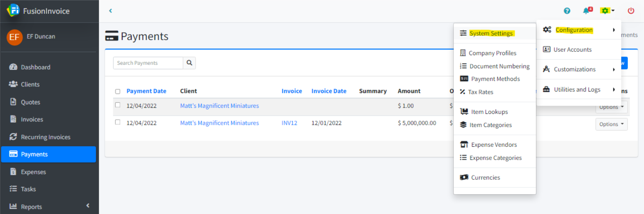Select System Settings from the menu
Image resolution: width=644 pixels, height=214 pixels.
coord(491,33)
